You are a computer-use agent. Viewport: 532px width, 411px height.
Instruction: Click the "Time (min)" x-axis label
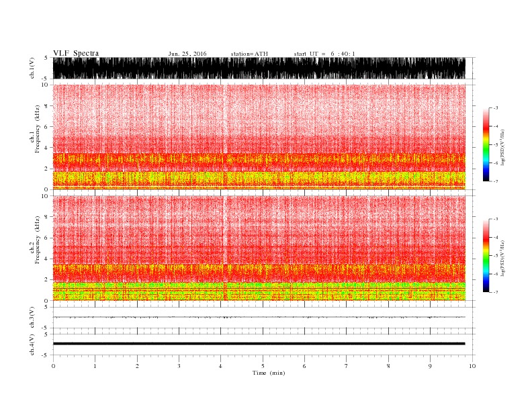pyautogui.click(x=269, y=373)
